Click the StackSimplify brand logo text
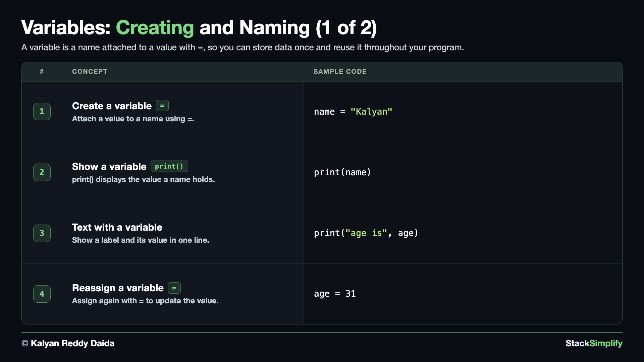 594,343
